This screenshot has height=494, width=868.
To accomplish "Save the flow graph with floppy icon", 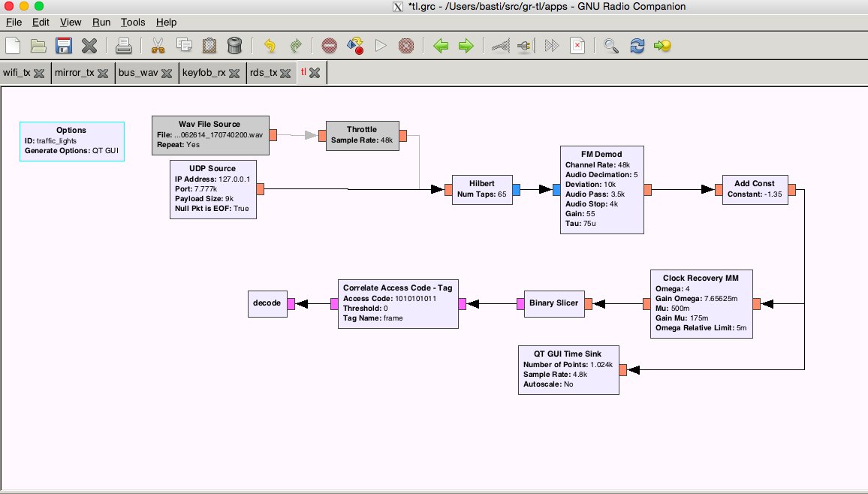I will [64, 46].
